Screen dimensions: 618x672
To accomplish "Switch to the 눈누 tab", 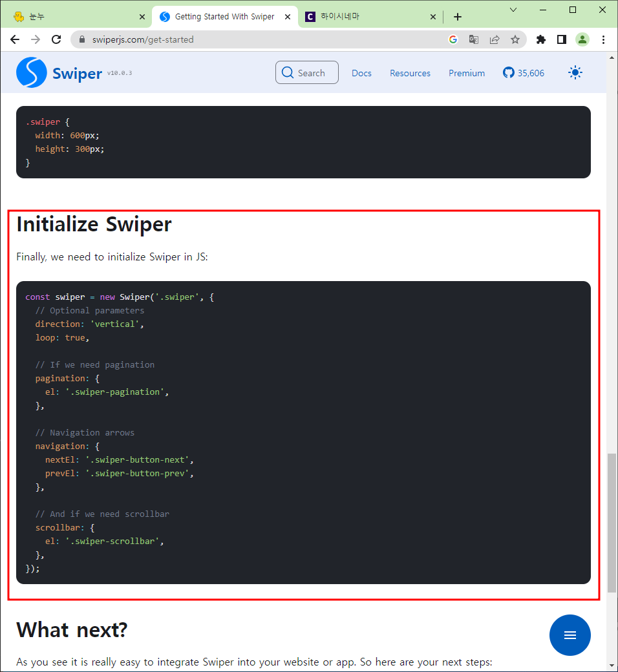I will (77, 17).
